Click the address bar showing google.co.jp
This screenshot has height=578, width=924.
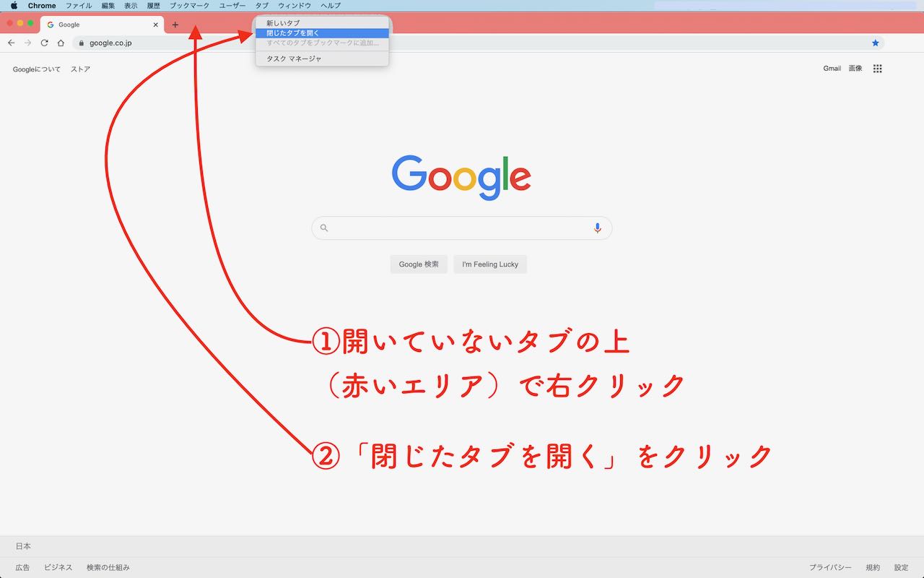point(478,43)
